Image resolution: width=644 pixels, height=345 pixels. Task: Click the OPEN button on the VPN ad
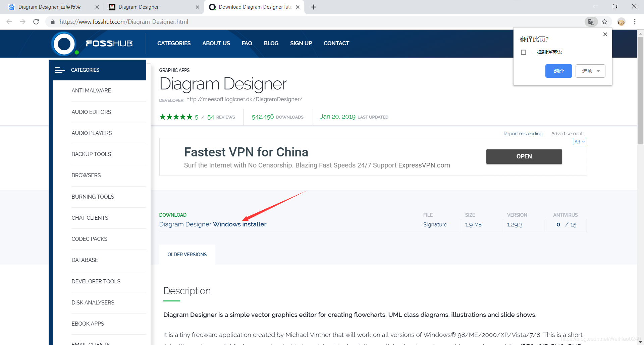[524, 156]
